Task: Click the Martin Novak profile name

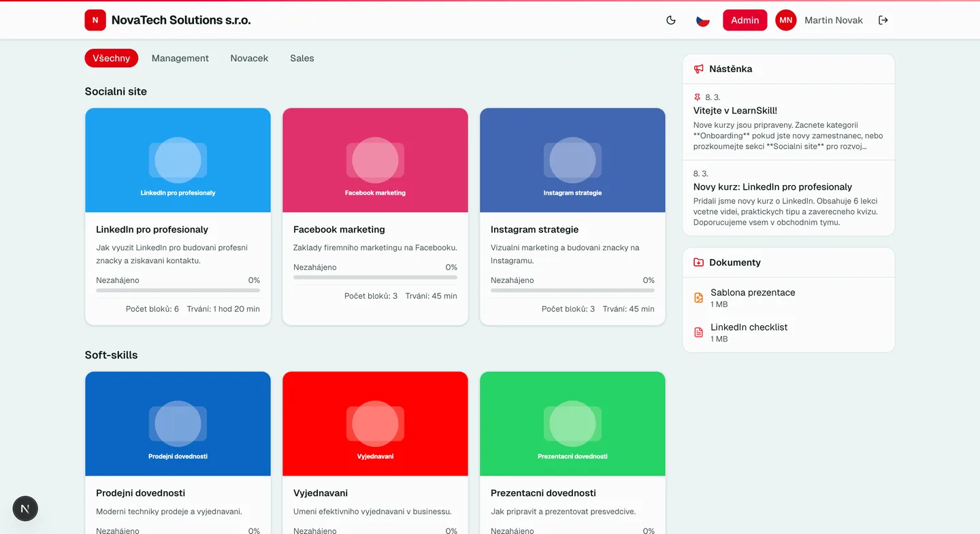Action: 833,20
